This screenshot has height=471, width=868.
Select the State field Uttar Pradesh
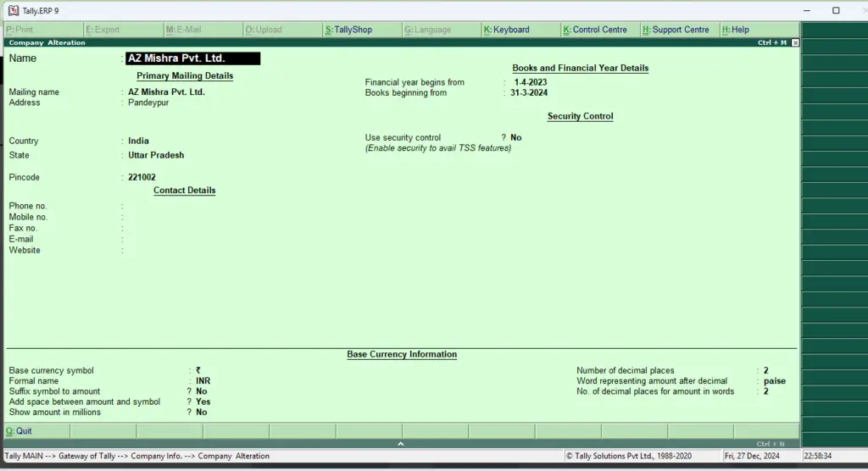click(156, 156)
